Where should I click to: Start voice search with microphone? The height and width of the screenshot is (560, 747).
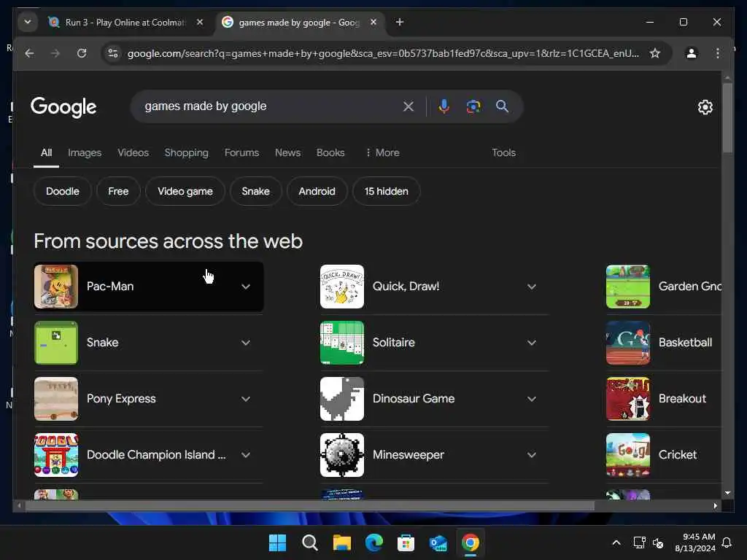click(444, 106)
